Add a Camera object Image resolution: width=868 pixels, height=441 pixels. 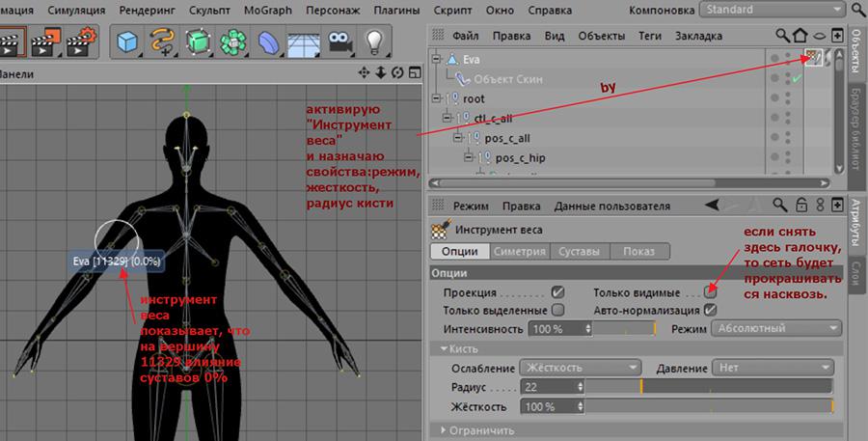[x=340, y=42]
